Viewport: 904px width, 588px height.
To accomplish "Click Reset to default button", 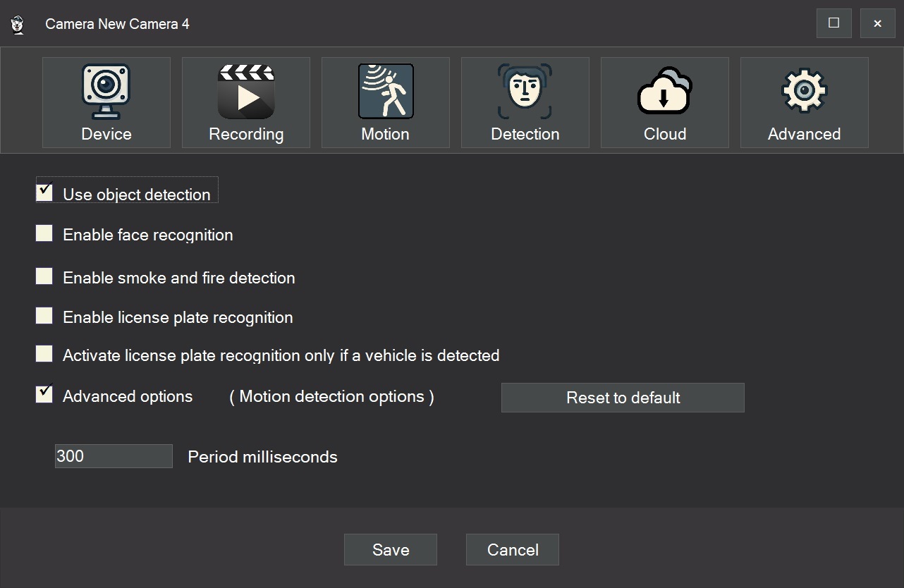I will click(x=623, y=398).
